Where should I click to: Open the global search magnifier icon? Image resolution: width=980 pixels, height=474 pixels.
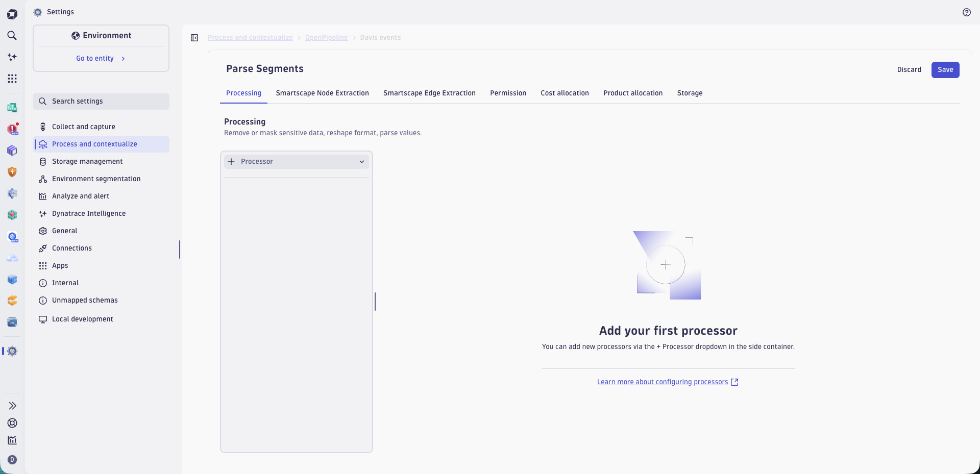[x=12, y=36]
